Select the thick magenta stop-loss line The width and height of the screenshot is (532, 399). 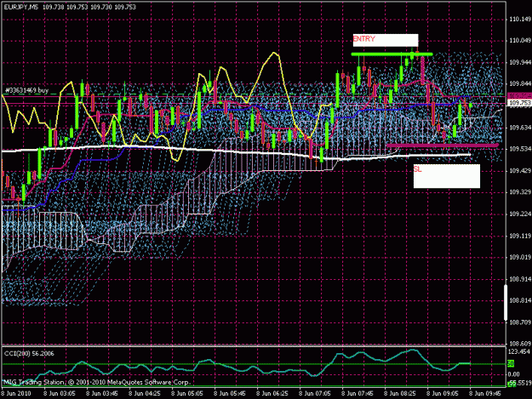pyautogui.click(x=443, y=145)
